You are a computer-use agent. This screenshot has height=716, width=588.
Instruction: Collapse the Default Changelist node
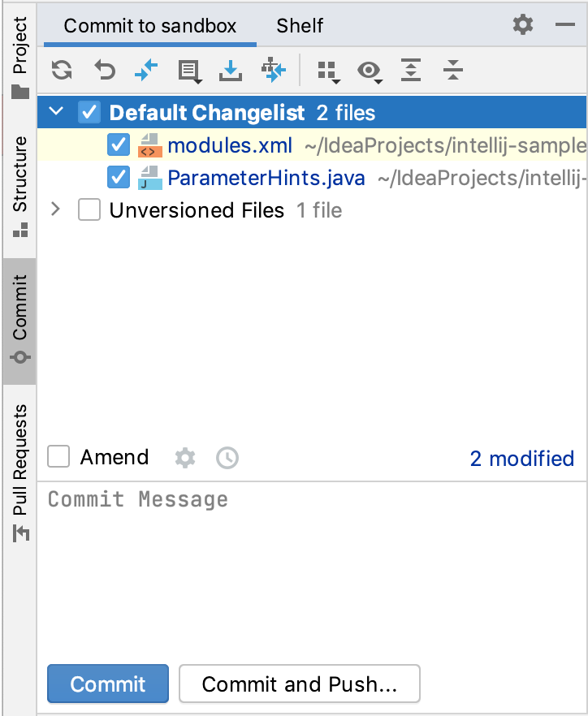click(x=56, y=111)
